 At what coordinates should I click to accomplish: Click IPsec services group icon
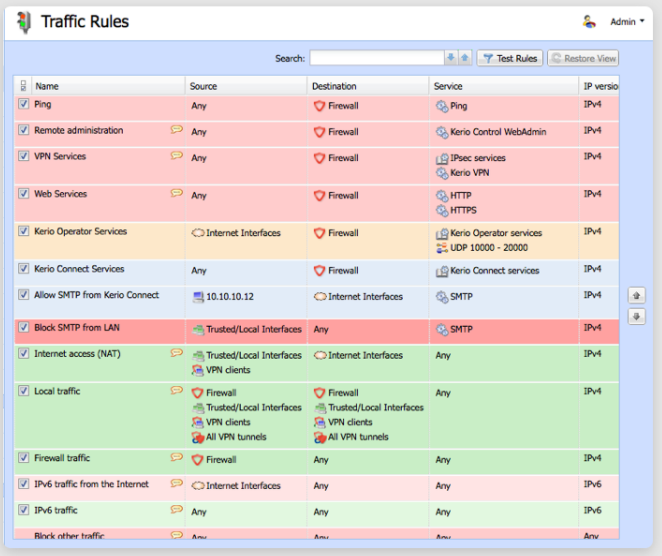pyautogui.click(x=442, y=158)
